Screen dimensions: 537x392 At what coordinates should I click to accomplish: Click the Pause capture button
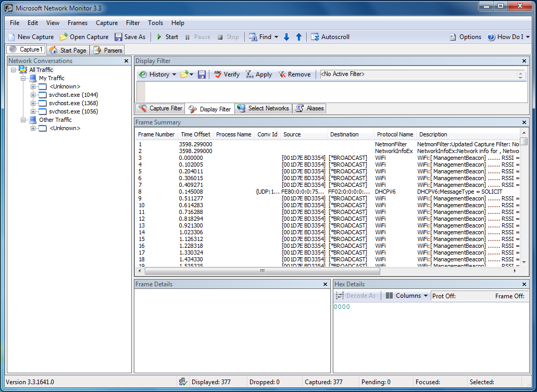197,37
